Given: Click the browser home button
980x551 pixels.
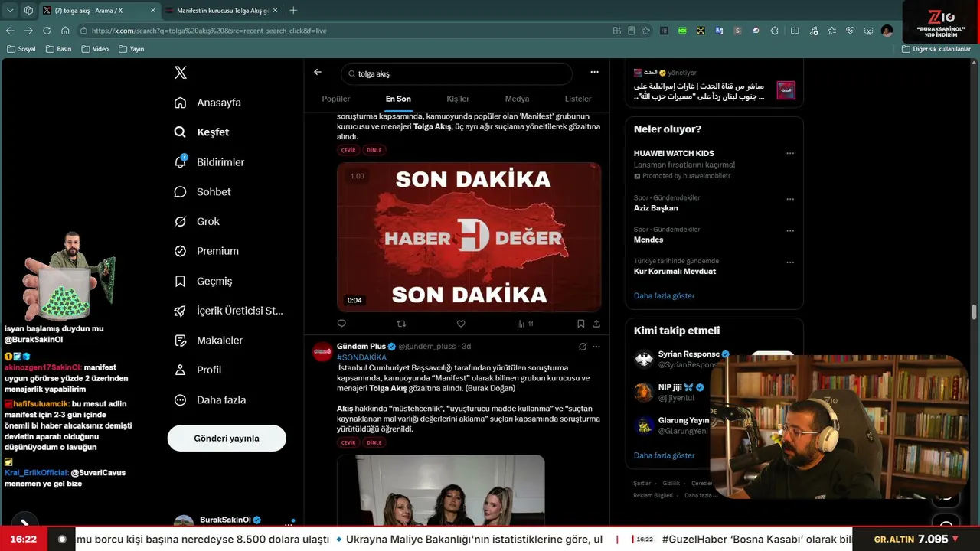Looking at the screenshot, I should coord(65,31).
